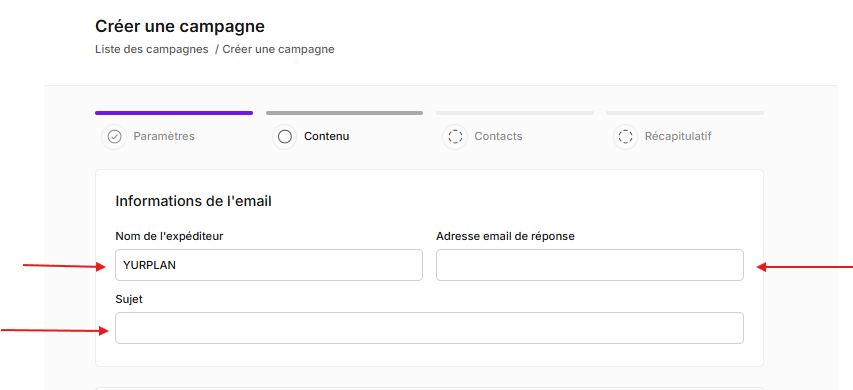The width and height of the screenshot is (853, 390).
Task: Jump to the Contacts step label
Action: coord(498,136)
